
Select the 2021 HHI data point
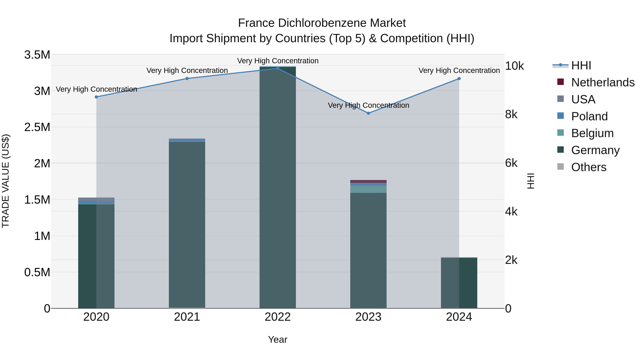pyautogui.click(x=187, y=78)
